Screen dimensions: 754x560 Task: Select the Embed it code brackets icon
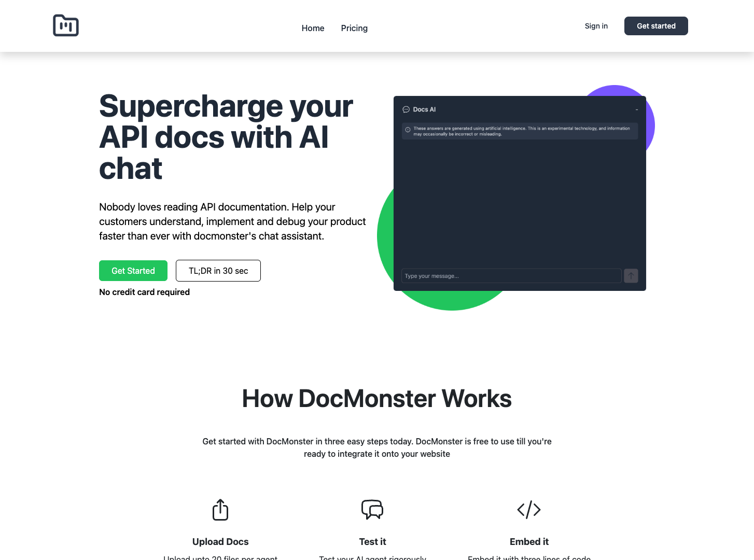[x=529, y=510]
